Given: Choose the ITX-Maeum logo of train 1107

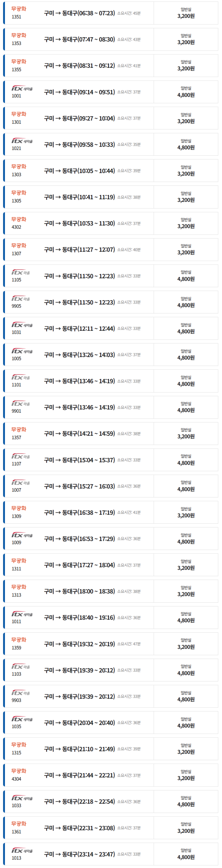Looking at the screenshot, I should click(x=20, y=456).
